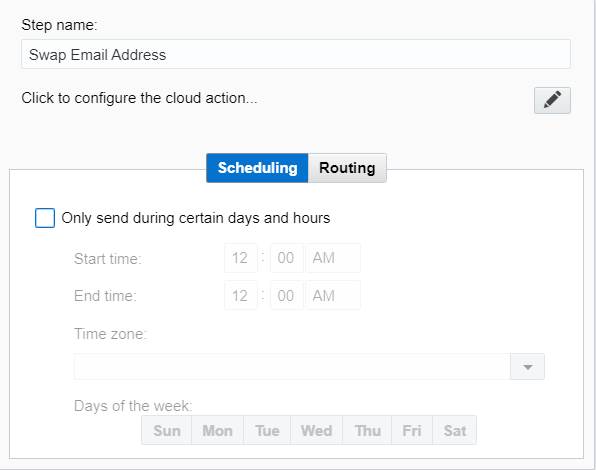Toggle the Sat day button
596x470 pixels.
click(455, 430)
